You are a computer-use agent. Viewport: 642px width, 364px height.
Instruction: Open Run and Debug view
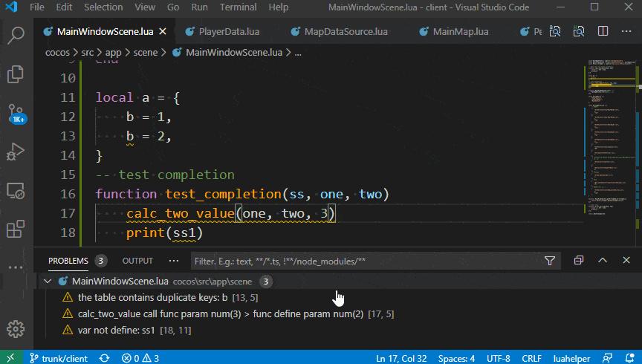[16, 152]
